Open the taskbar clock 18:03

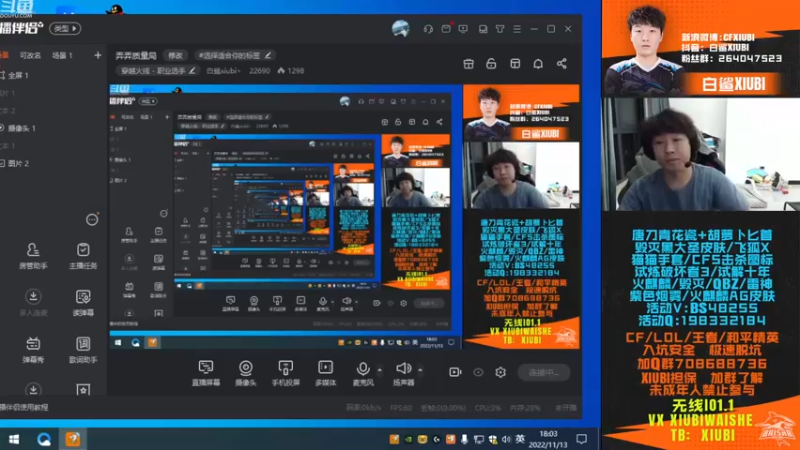point(548,439)
